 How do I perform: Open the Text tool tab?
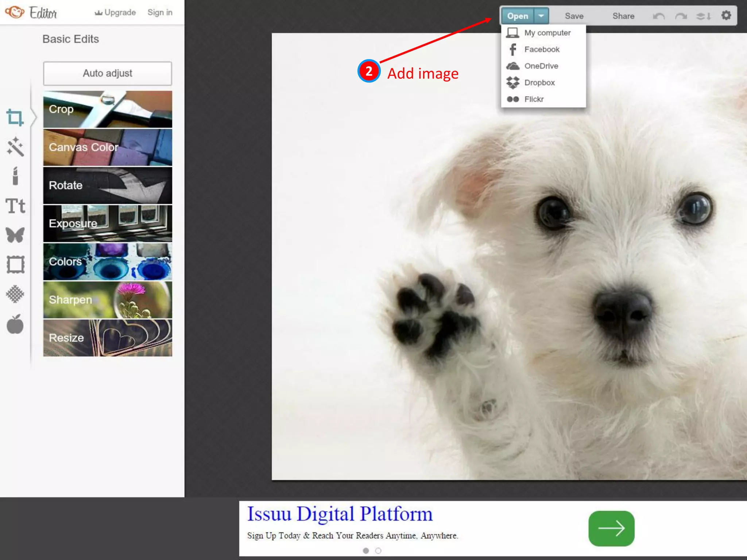[15, 206]
